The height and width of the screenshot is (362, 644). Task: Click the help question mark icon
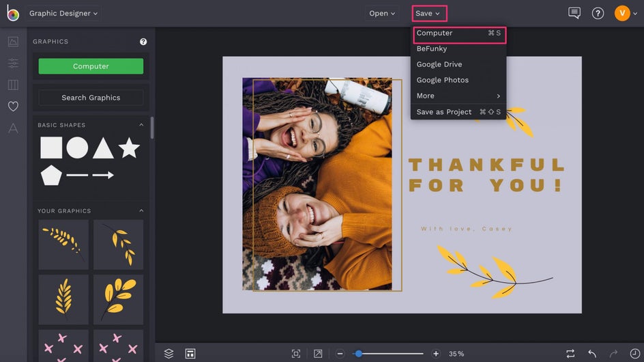point(598,13)
